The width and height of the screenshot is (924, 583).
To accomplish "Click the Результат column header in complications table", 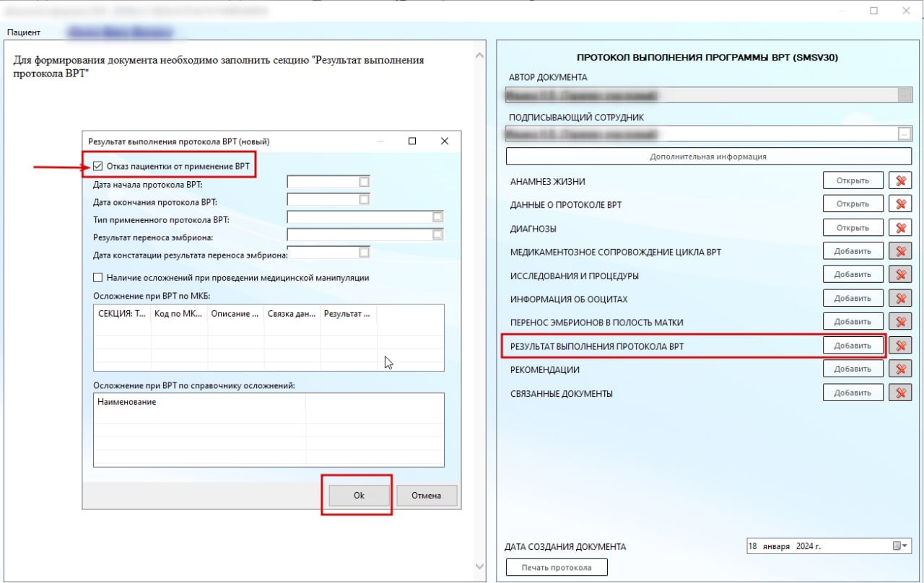I will click(348, 314).
